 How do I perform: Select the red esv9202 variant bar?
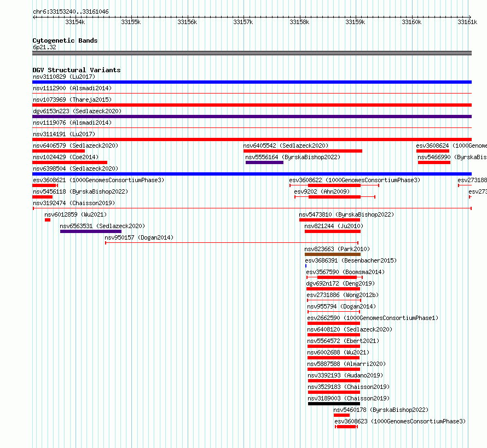click(x=334, y=197)
